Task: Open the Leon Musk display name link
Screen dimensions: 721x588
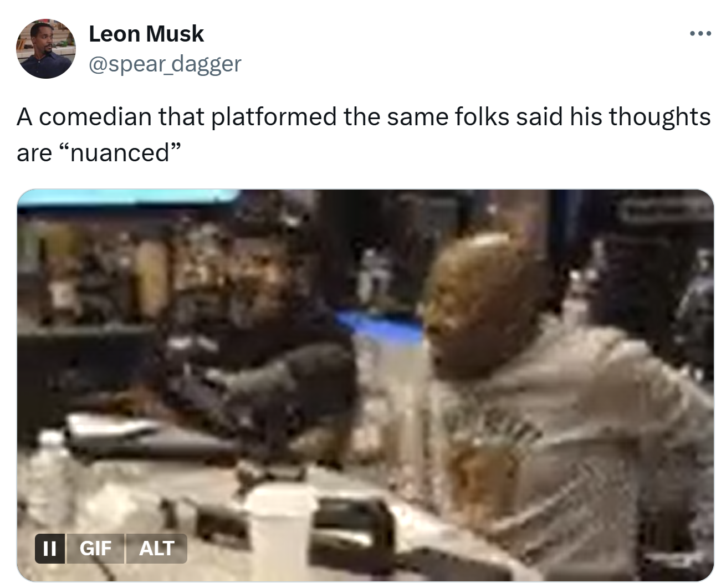Action: (x=146, y=34)
